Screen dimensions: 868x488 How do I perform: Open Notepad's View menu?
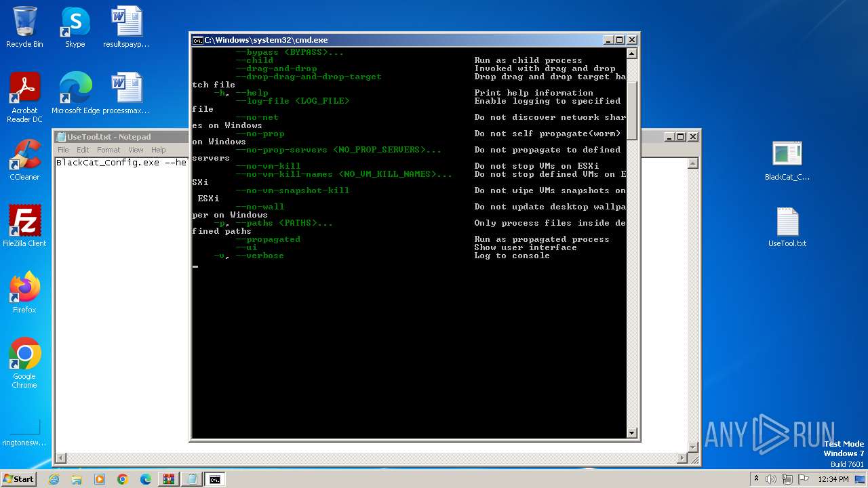tap(136, 150)
